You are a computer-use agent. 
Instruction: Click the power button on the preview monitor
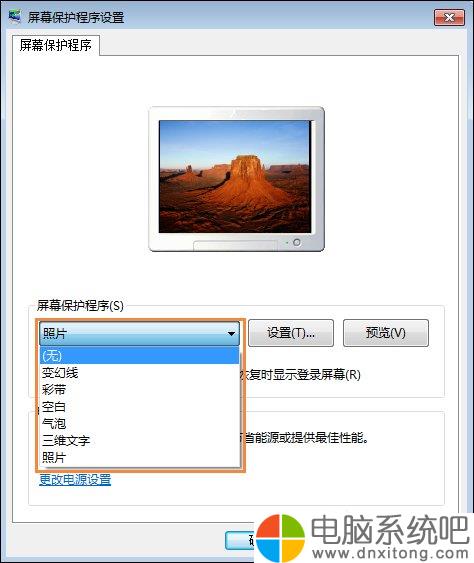[x=297, y=242]
